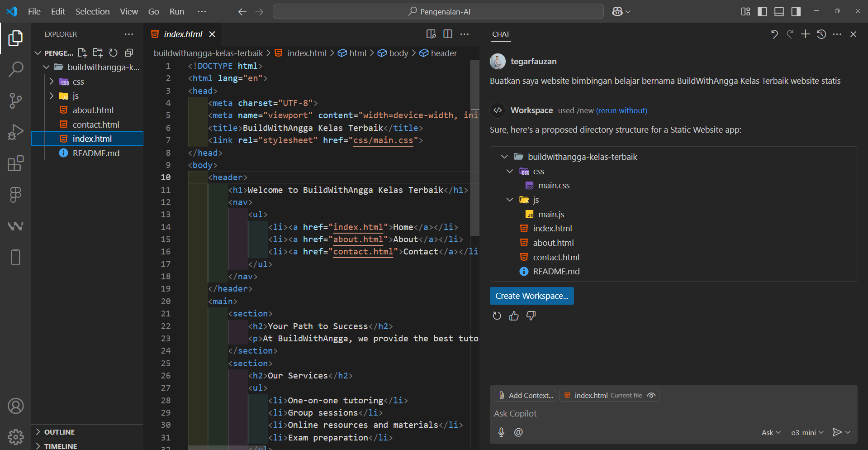868x450 pixels.
Task: Toggle the secondary side bar
Action: pyautogui.click(x=796, y=11)
